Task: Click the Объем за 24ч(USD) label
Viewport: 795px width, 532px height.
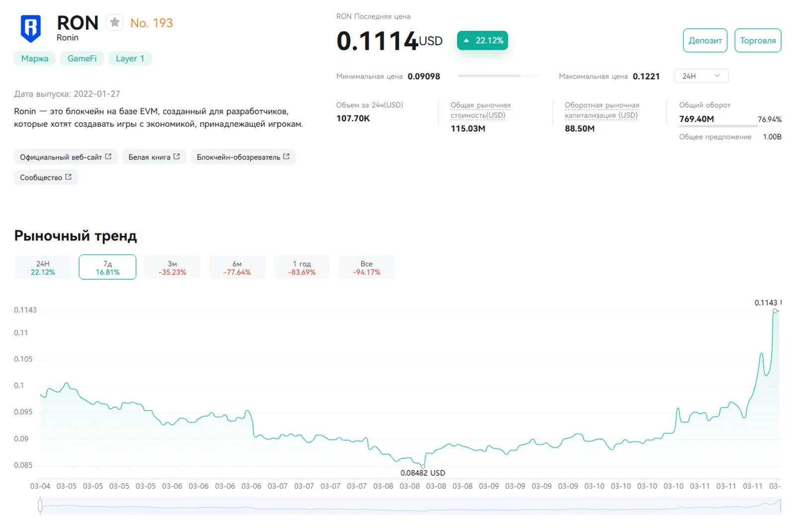Action: [370, 105]
